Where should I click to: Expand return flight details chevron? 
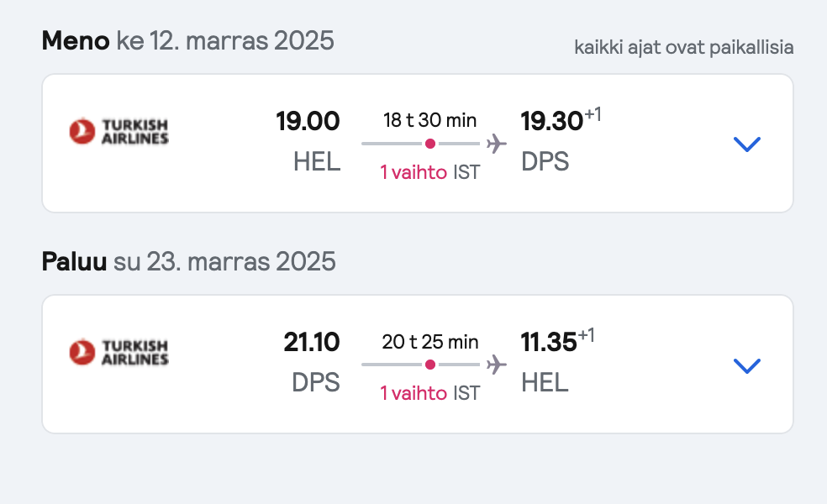(x=747, y=365)
